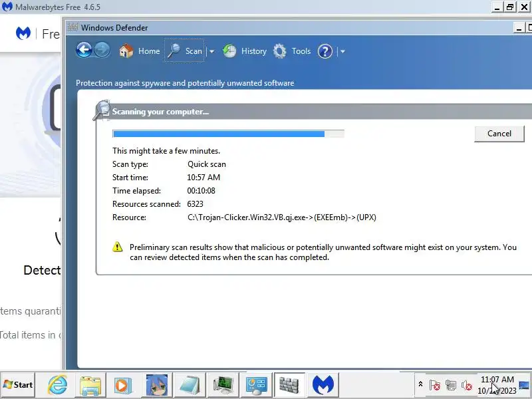Click the scan progress bar
Screen dimensions: 532x399
point(228,134)
